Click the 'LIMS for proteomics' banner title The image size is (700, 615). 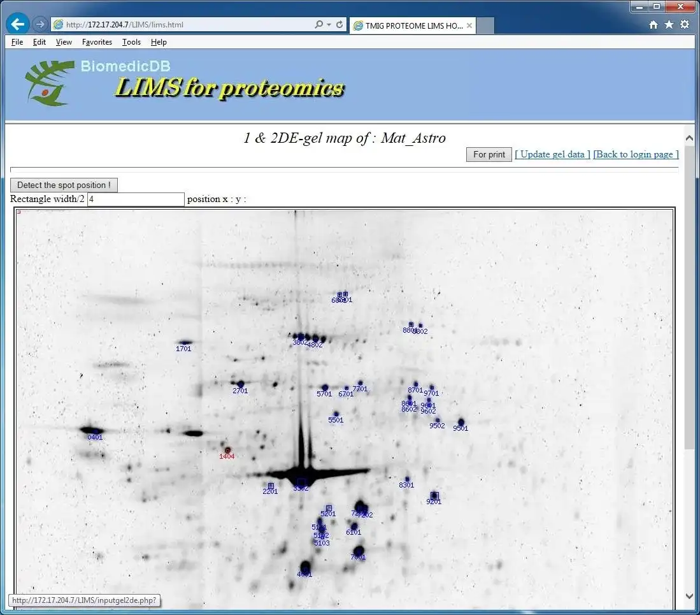coord(229,87)
